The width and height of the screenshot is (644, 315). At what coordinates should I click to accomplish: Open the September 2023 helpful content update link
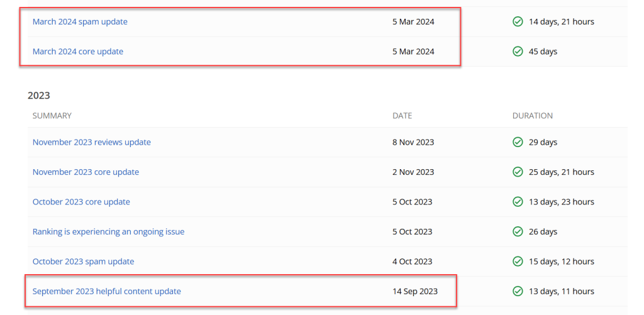coord(107,292)
